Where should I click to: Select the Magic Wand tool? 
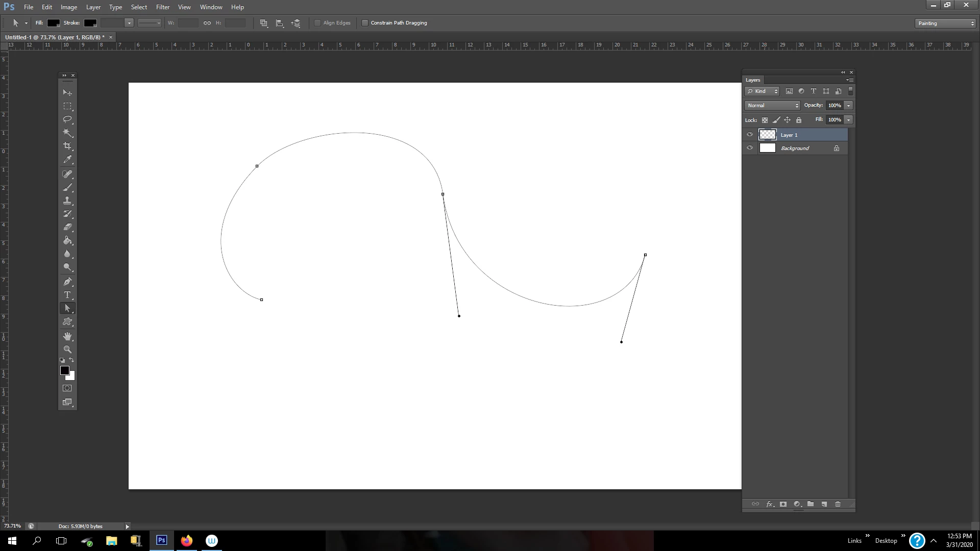(x=67, y=133)
